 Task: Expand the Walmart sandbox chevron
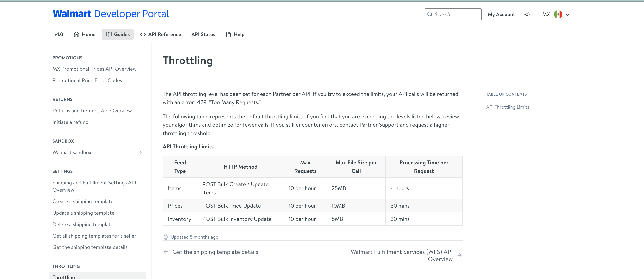point(140,152)
